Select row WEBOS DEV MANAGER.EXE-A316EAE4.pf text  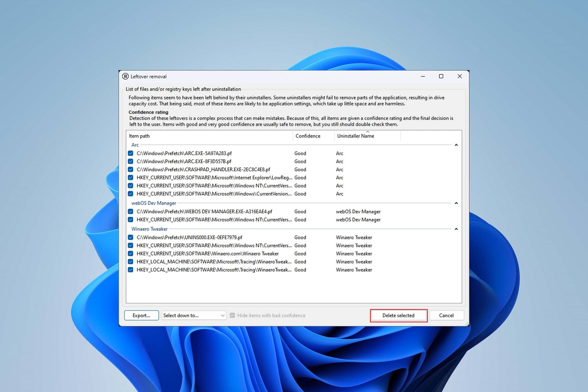pos(204,211)
